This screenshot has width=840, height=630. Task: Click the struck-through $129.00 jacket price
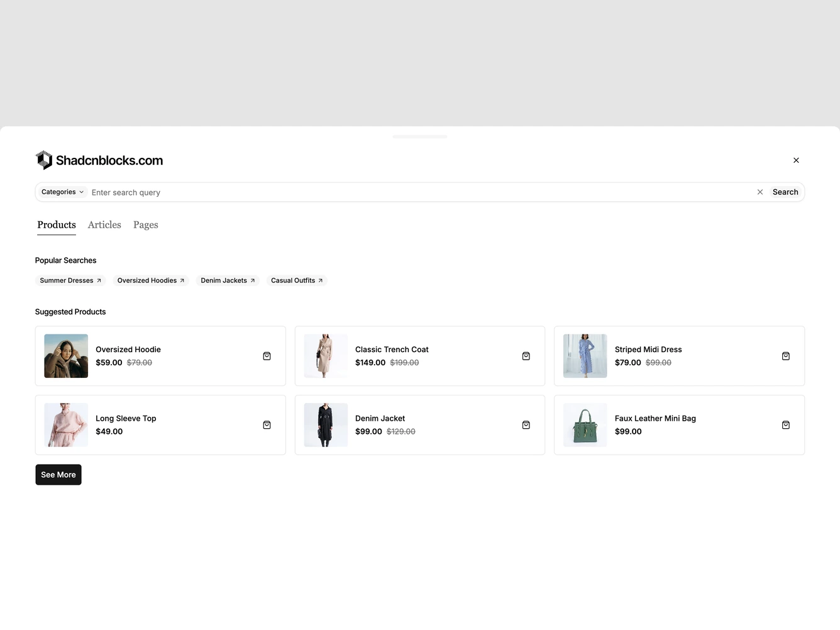coord(401,432)
